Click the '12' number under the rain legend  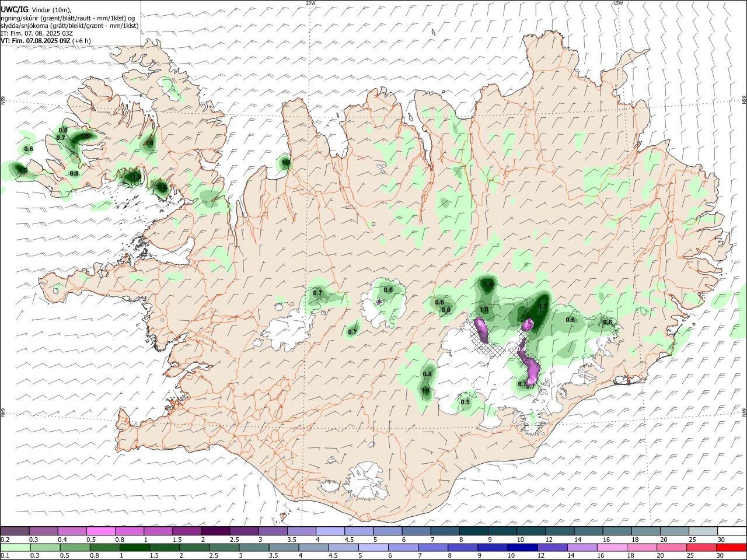coord(541,556)
